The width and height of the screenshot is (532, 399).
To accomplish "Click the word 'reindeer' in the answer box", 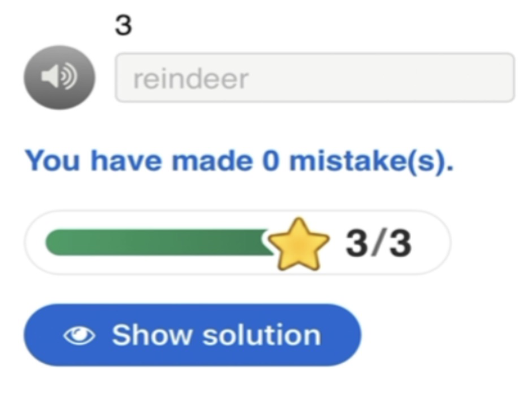I will 191,79.
